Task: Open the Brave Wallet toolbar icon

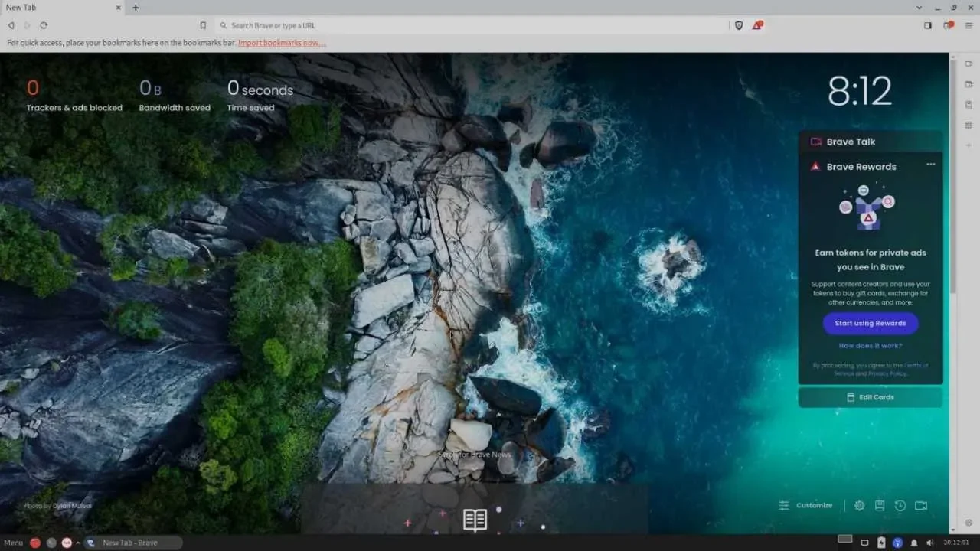Action: tap(948, 25)
